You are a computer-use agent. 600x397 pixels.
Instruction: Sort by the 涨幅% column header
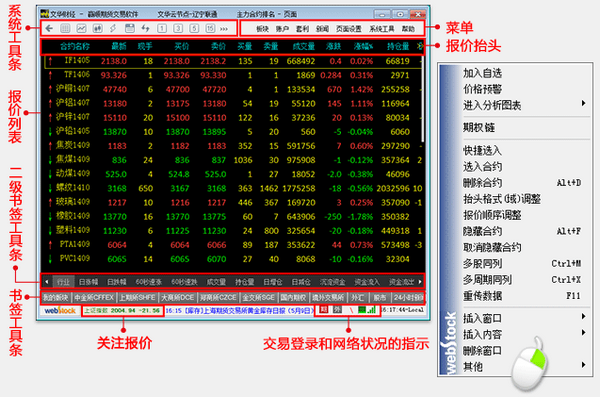(x=364, y=47)
